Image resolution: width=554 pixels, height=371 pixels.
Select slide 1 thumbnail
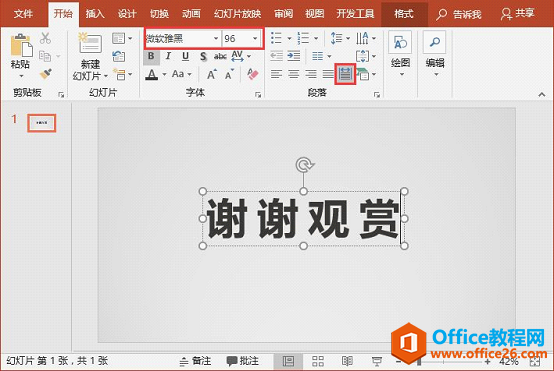pyautogui.click(x=42, y=123)
